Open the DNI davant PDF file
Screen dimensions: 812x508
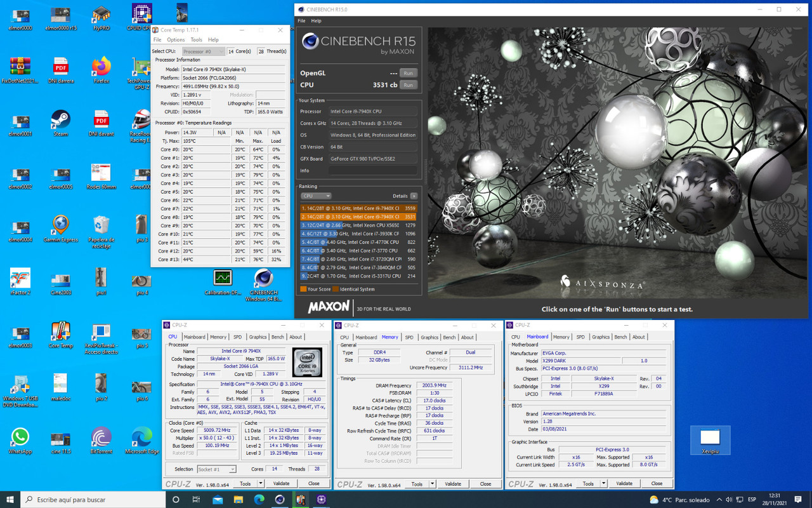[x=101, y=123]
